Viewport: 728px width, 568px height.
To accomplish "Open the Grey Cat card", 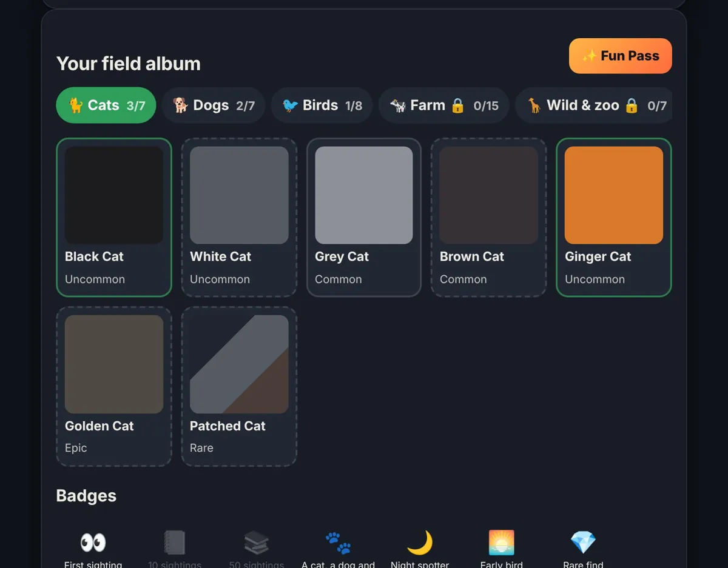I will pos(364,217).
